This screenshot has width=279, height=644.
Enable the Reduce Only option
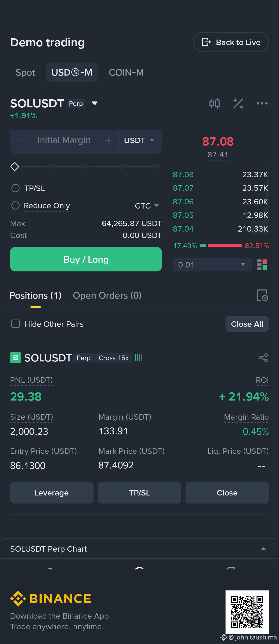[16, 205]
